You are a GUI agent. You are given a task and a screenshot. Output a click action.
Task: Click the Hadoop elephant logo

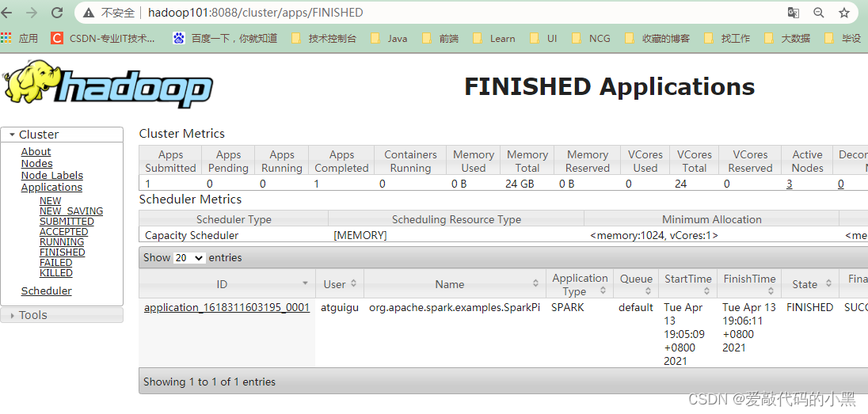108,83
